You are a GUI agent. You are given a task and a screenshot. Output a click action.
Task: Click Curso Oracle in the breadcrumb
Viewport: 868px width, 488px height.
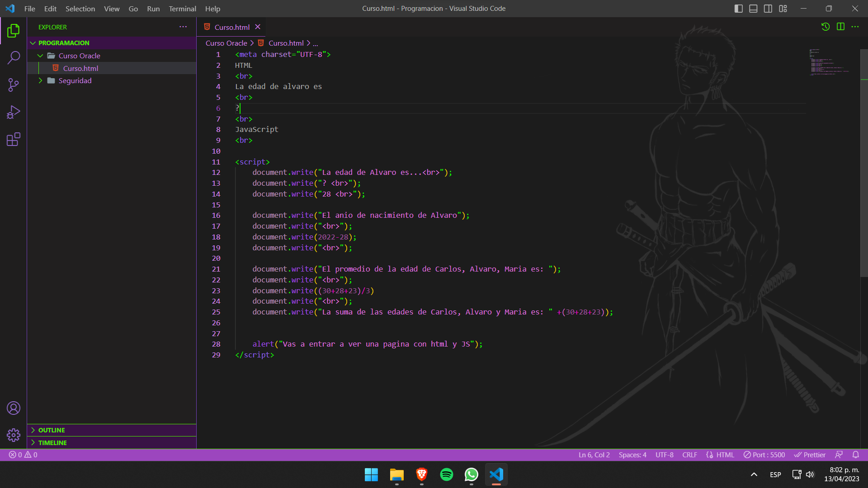[226, 43]
